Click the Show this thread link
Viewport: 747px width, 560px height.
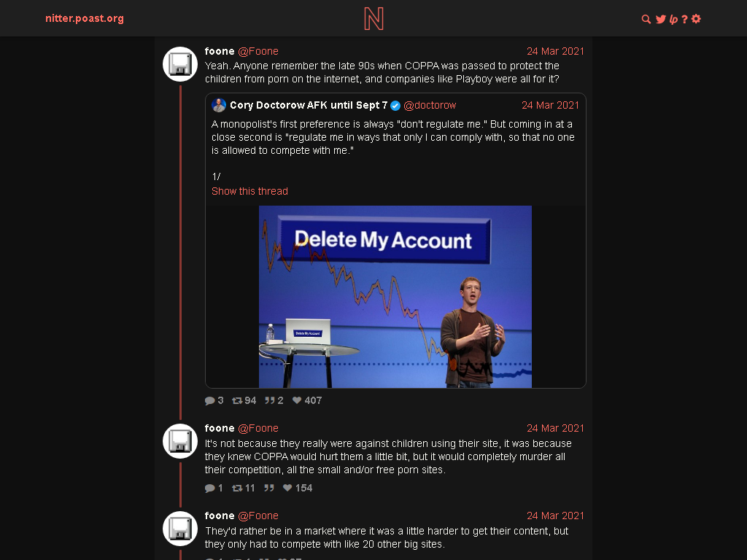coord(249,191)
